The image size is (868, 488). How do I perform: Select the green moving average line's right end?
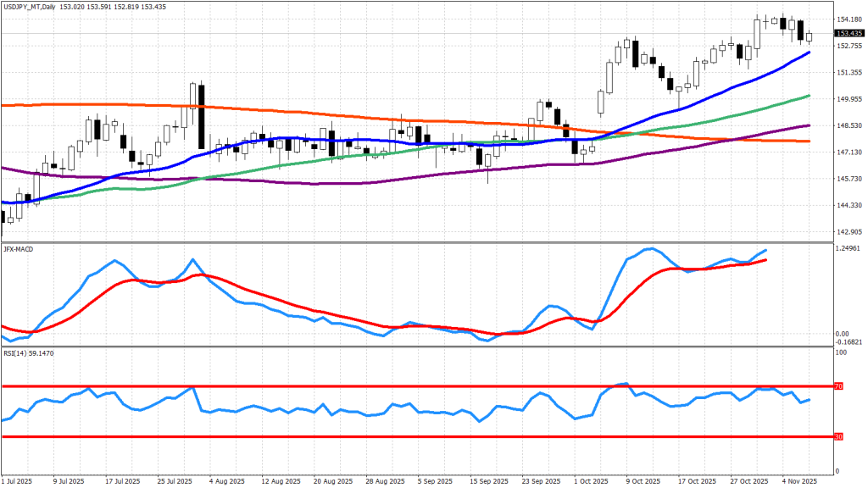[809, 97]
